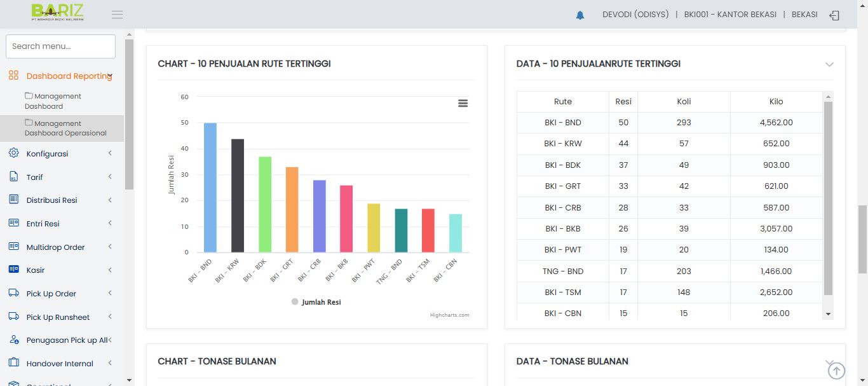The image size is (868, 386).
Task: Open the Highcharts.com credit link
Action: [x=449, y=315]
